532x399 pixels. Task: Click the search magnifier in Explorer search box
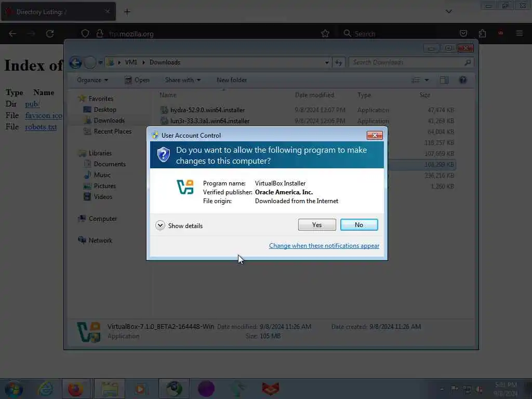click(x=468, y=62)
